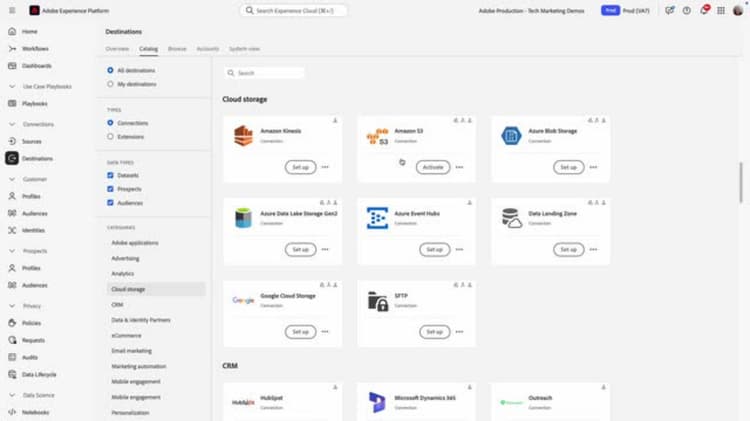The height and width of the screenshot is (421, 750).
Task: Click Activate on Amazon S3 card
Action: 433,167
